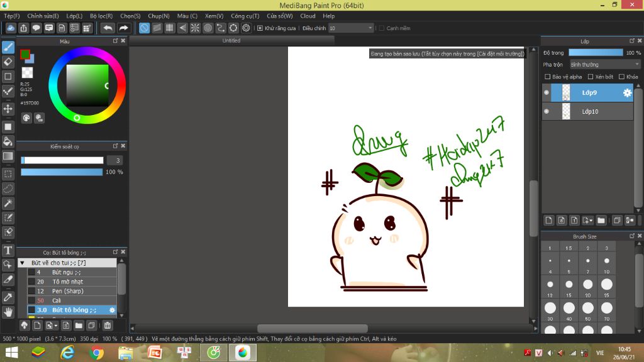Activate the Lasso selection tool

(8, 189)
